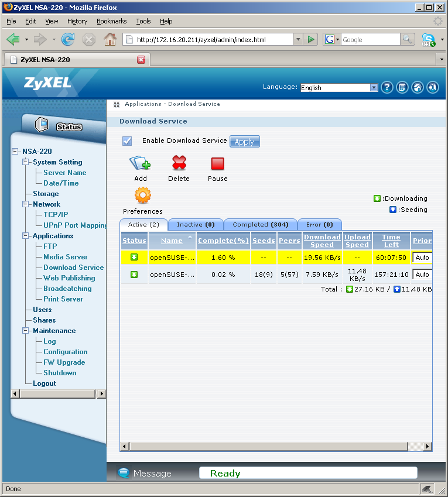Click the Skype toolbar icon

point(428,40)
